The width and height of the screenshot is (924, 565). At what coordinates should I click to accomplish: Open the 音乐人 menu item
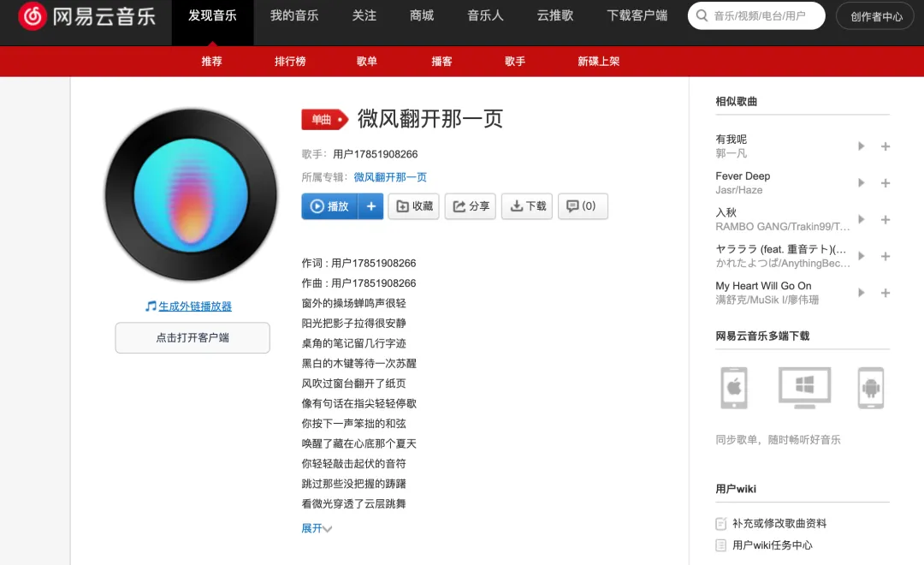pyautogui.click(x=486, y=16)
